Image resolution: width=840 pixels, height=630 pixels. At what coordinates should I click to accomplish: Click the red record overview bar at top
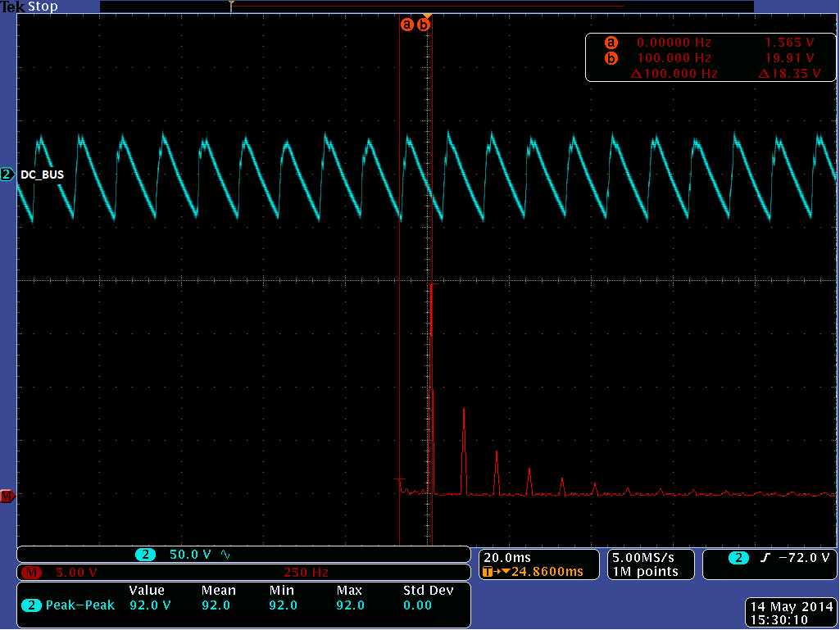pos(428,6)
